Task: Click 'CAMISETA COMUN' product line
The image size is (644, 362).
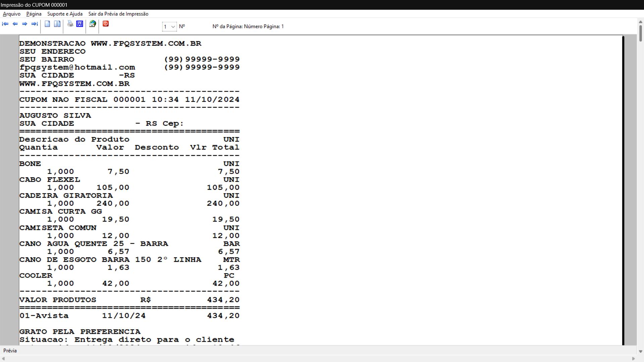Action: (129, 228)
